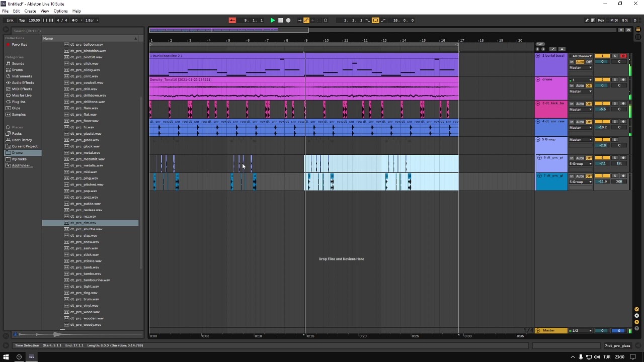Click the MIDI Arrangement Overdub plus icon
This screenshot has width=644, height=362.
300,20
